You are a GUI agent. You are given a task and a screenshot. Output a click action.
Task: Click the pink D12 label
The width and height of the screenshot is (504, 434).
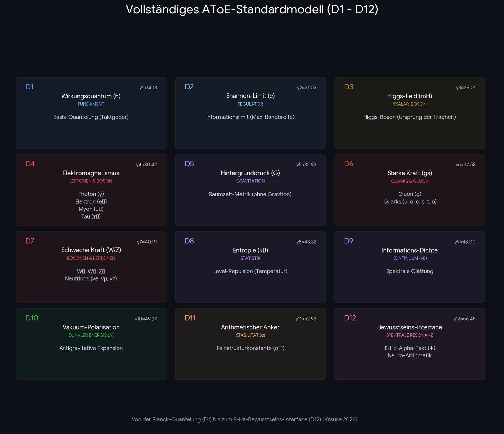point(350,318)
